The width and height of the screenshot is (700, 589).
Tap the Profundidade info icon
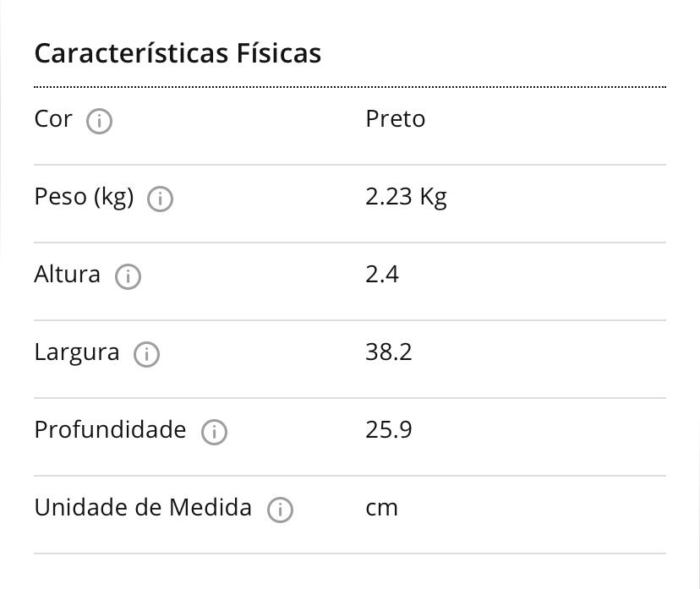click(214, 433)
